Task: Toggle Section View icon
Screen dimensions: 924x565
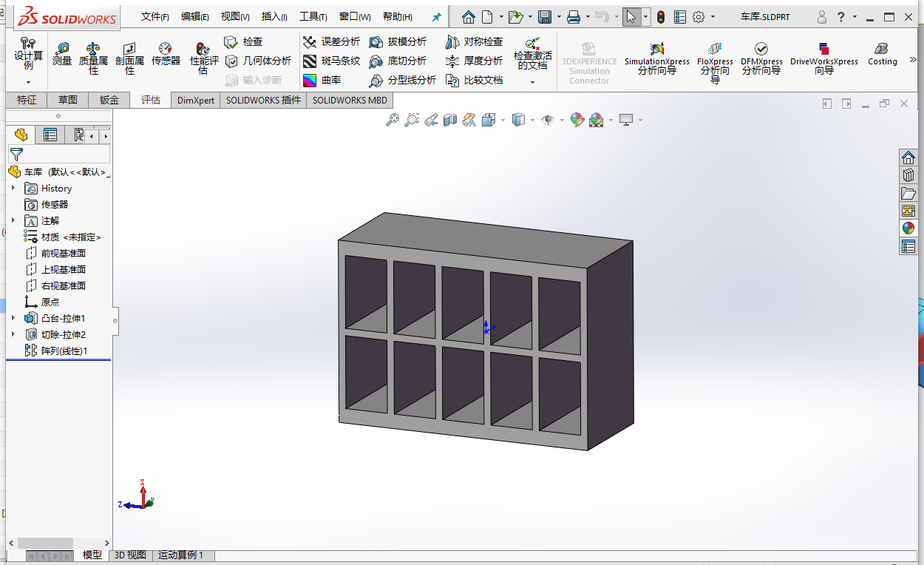Action: coord(450,120)
